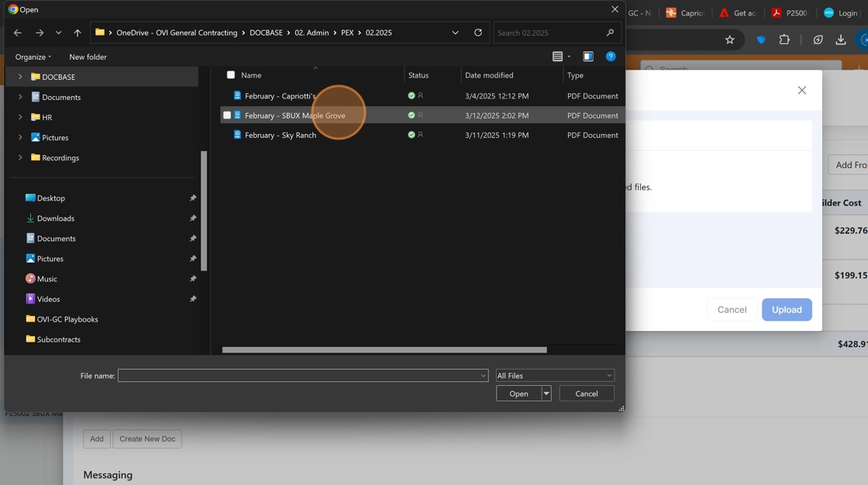868x485 pixels.
Task: Toggle the select-all checkbox in header
Action: (231, 74)
